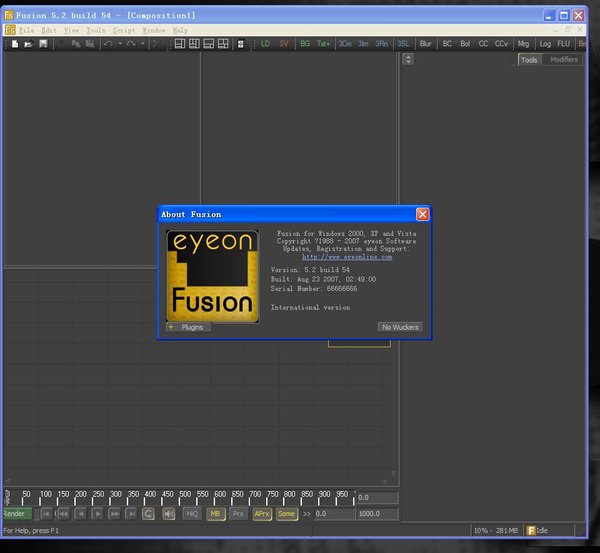Click the No Wuckers button
Screen dimensions: 600x553
[400, 327]
